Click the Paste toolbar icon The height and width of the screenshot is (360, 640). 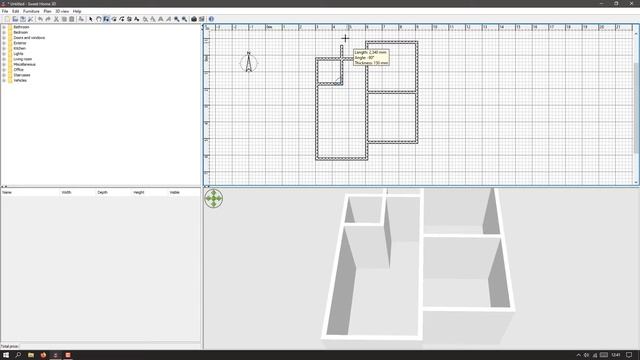[72, 19]
